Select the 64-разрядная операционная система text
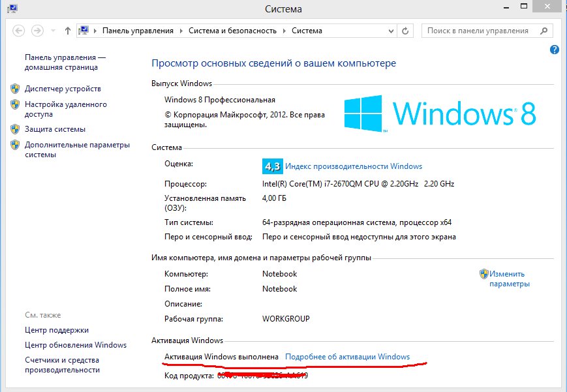567x392 pixels. coord(329,222)
